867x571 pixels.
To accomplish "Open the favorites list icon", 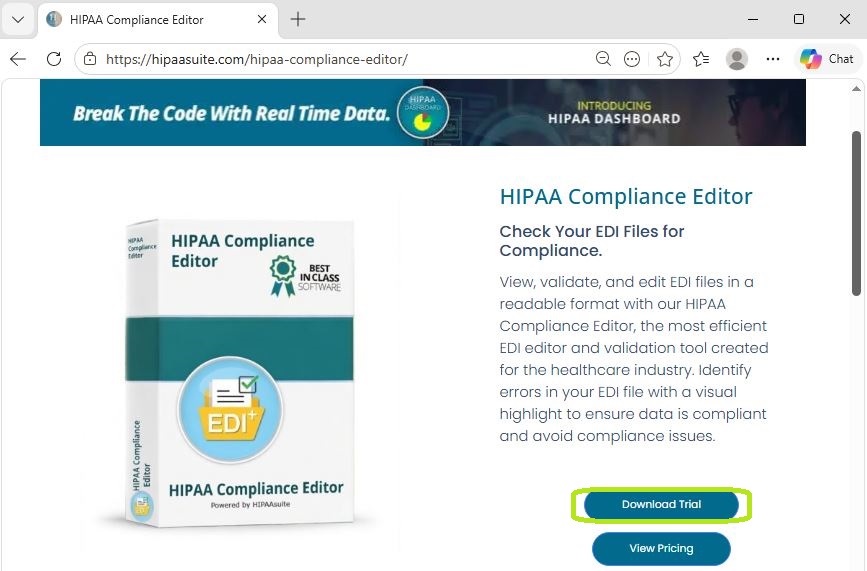I will click(701, 59).
